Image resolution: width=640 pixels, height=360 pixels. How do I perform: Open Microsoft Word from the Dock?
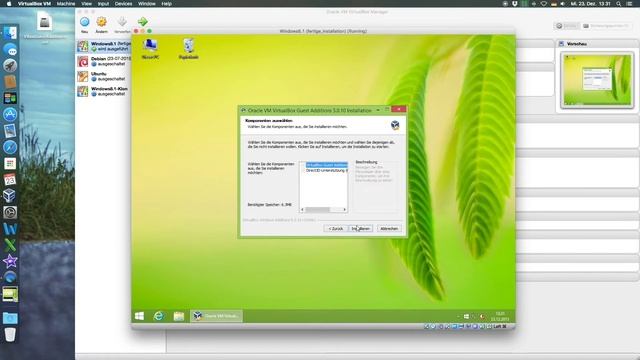pos(10,228)
